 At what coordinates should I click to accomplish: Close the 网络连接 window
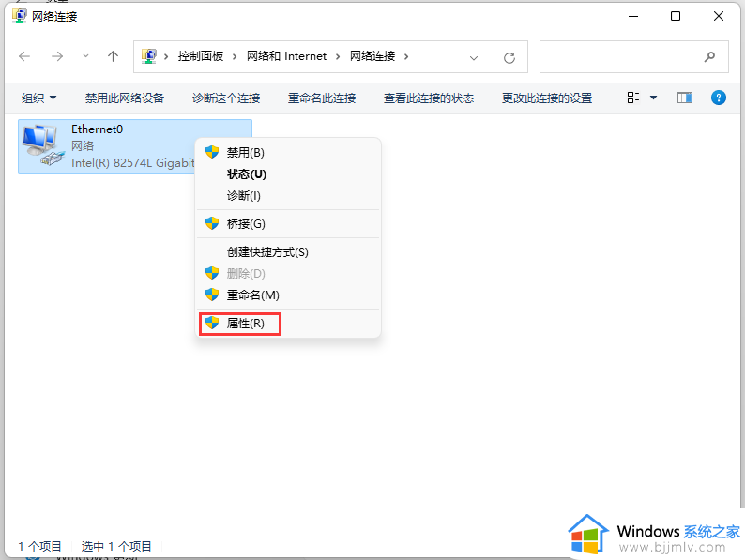coord(719,16)
